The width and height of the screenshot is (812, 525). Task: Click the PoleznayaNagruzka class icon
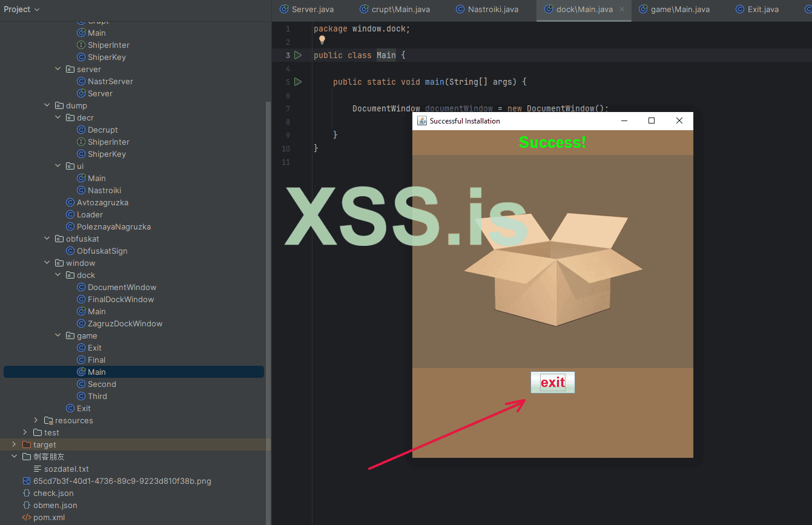(x=70, y=226)
